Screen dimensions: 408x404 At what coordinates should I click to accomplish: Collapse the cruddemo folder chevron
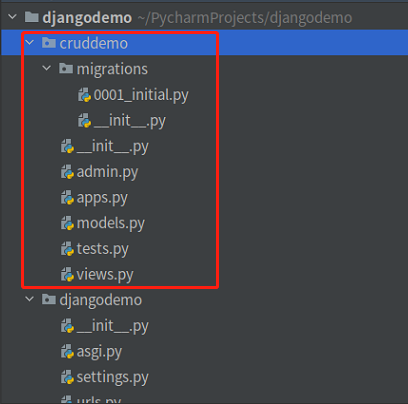click(x=30, y=42)
